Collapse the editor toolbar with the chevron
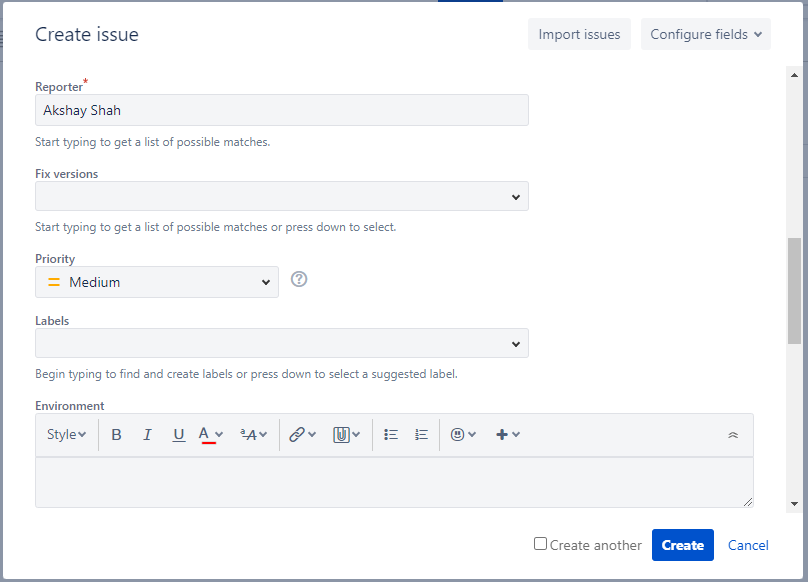This screenshot has width=808, height=582. [731, 434]
